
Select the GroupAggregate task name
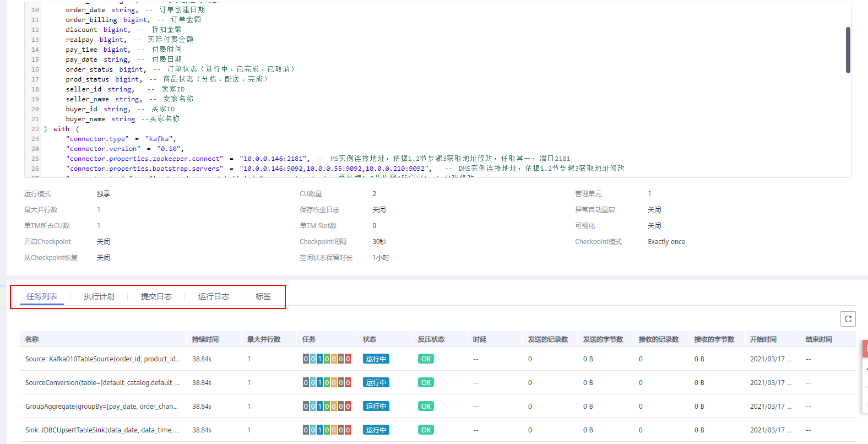(101, 407)
